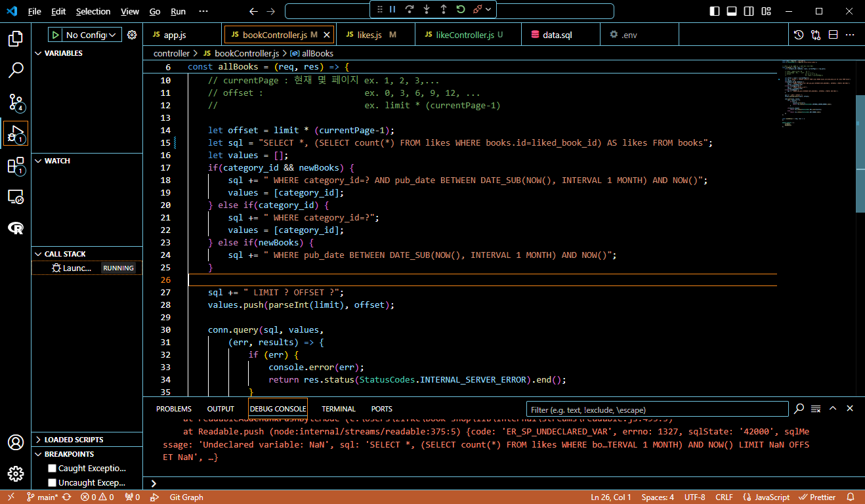
Task: Close the bookController.js tab
Action: tap(327, 35)
